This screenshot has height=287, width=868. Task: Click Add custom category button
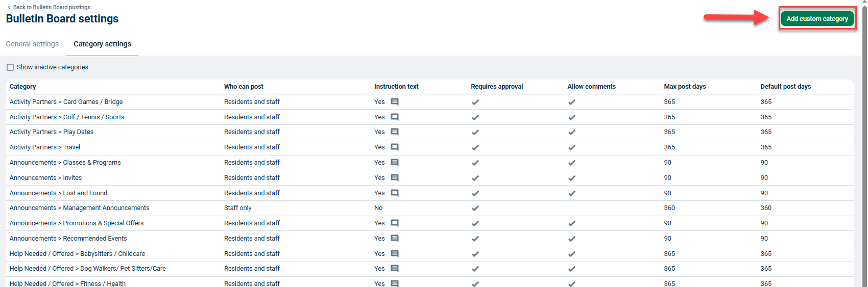817,19
